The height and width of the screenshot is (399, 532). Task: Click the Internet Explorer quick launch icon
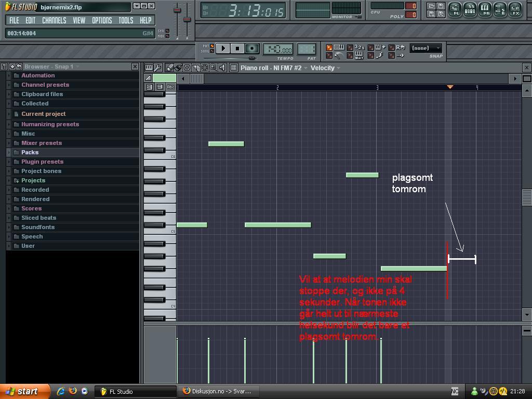pos(61,391)
